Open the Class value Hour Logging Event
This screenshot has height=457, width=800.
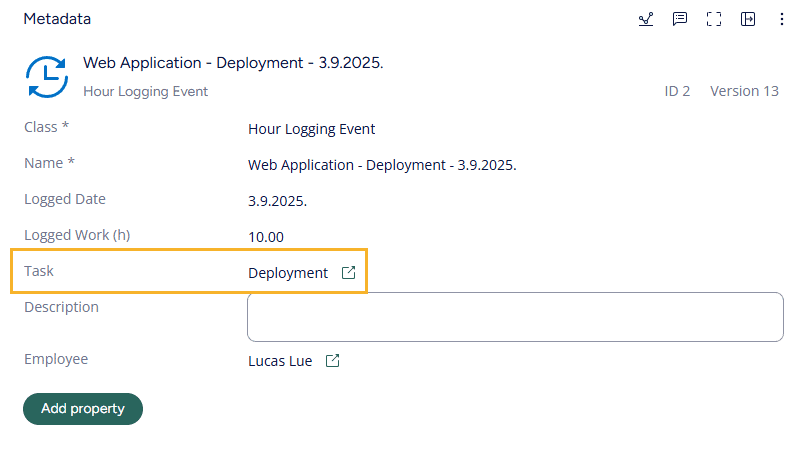[x=311, y=129]
